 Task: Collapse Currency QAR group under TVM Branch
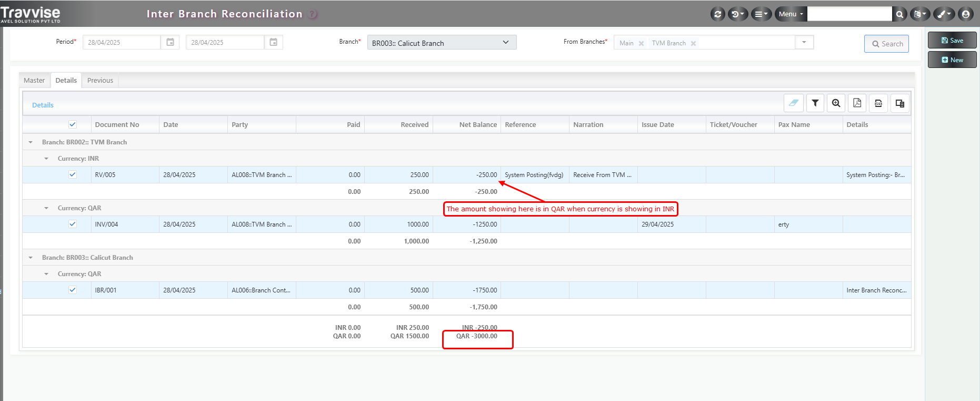coord(46,208)
